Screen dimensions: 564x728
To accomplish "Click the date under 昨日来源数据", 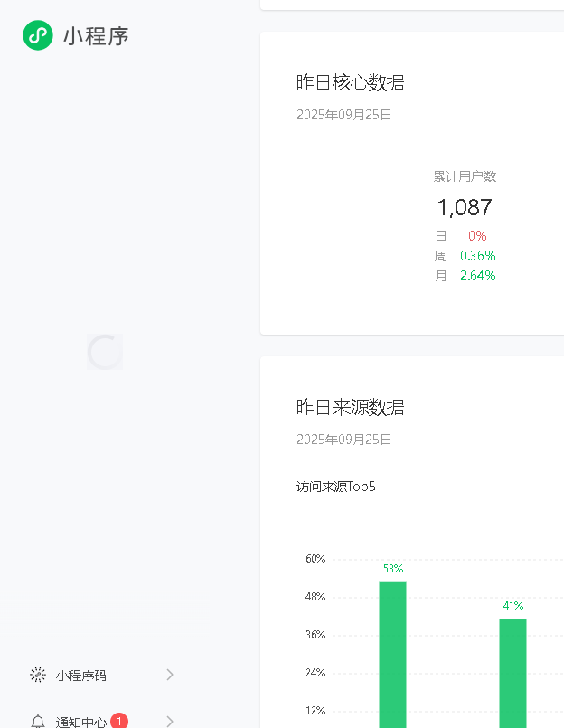I will (344, 440).
